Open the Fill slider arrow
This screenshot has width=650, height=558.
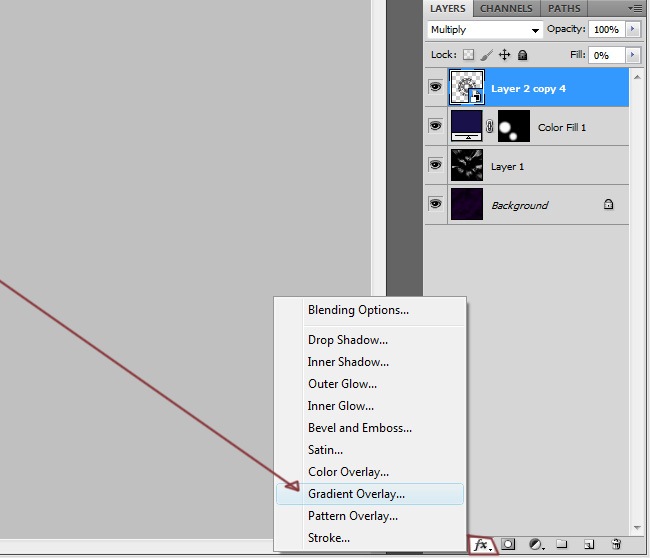pyautogui.click(x=633, y=55)
